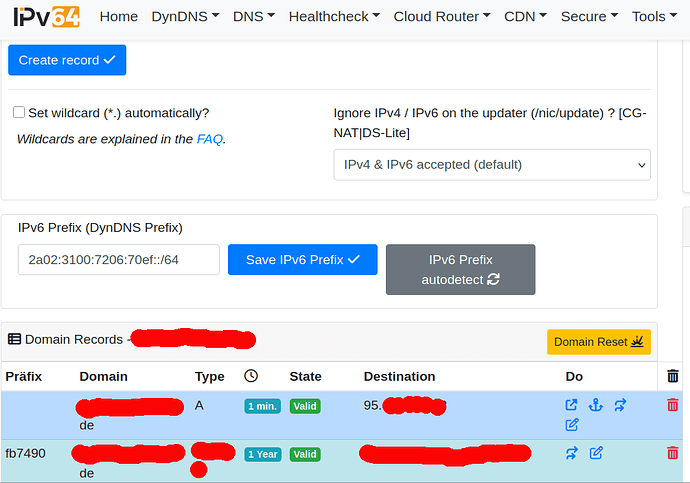Click the IPv6 Prefix input field
Viewport: 690px width, 483px height.
pos(118,260)
